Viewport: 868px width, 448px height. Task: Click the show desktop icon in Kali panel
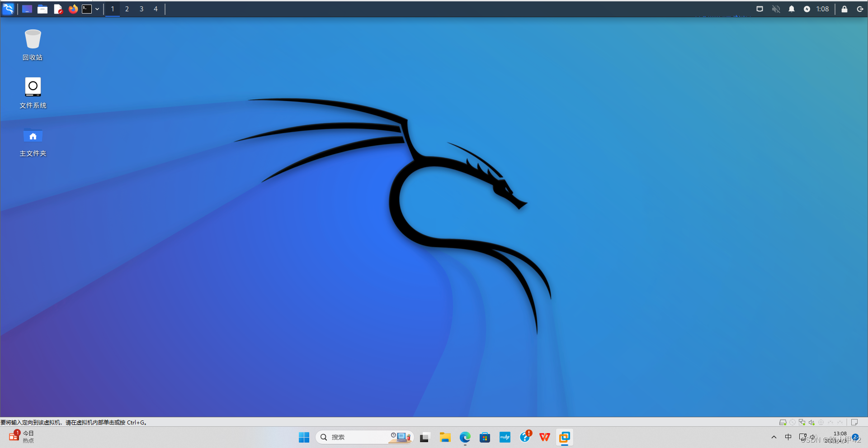[27, 9]
